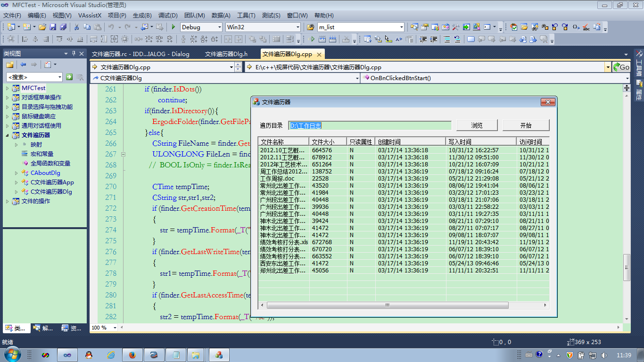Screen dimensions: 644x362
Task: Click the green Go button in navigation bar
Action: tap(620, 67)
